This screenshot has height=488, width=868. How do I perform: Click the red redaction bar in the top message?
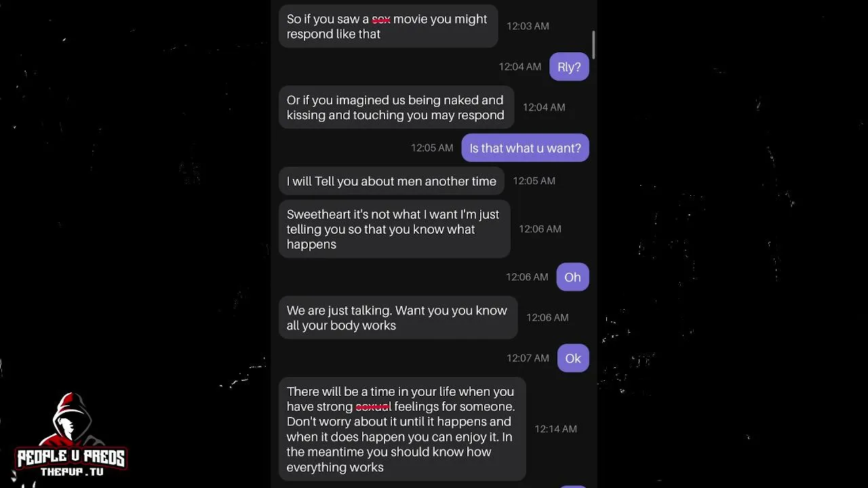pos(381,20)
